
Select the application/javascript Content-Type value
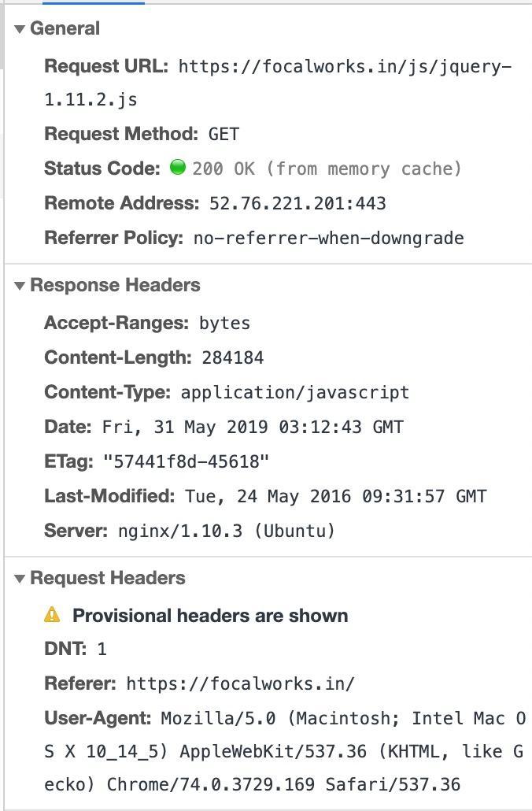tap(295, 393)
